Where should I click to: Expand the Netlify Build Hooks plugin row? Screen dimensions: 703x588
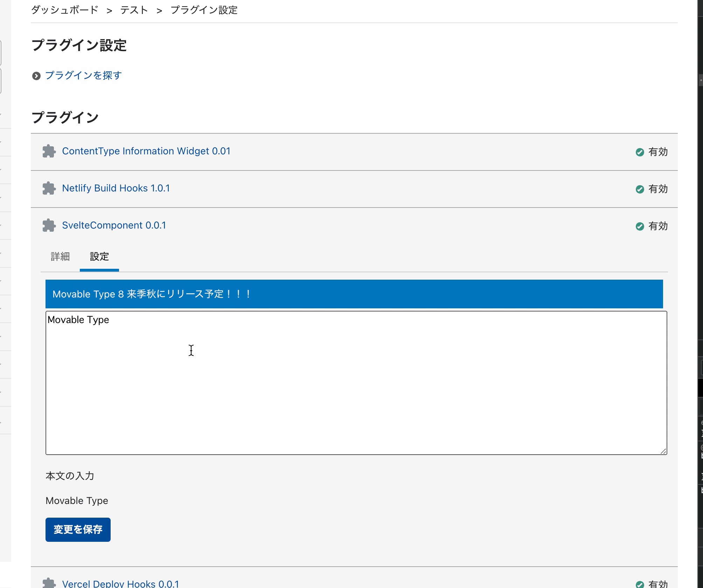point(116,188)
